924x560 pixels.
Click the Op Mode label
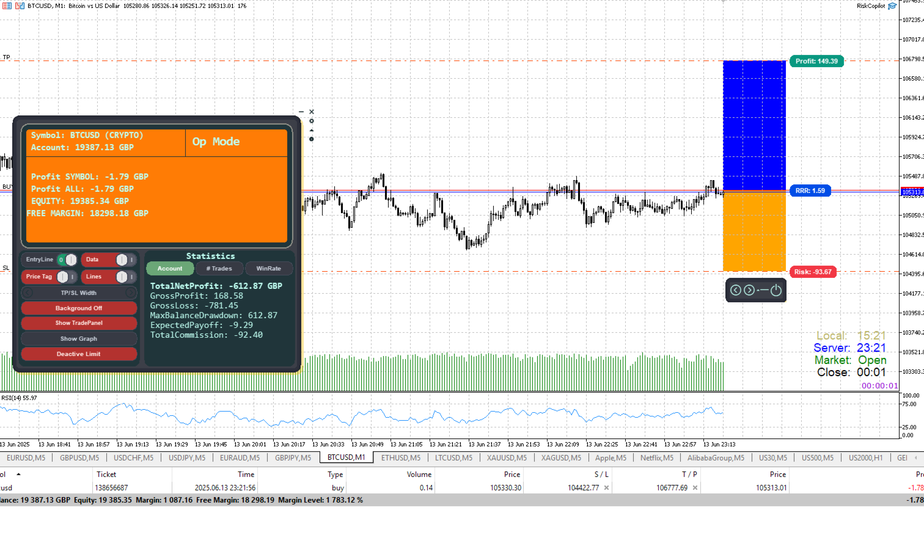(216, 142)
